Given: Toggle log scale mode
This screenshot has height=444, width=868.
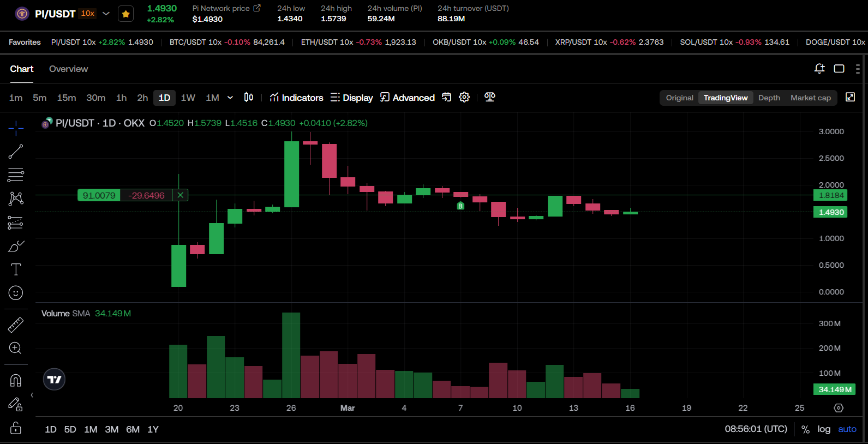Looking at the screenshot, I should coord(824,429).
